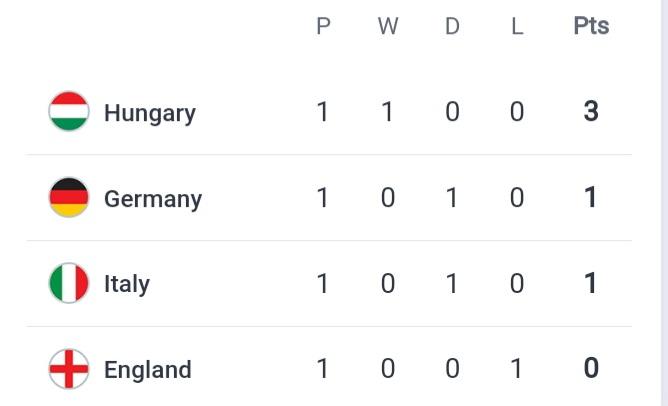The width and height of the screenshot is (668, 406).
Task: Click Italy's points value in Pts column
Action: click(591, 283)
